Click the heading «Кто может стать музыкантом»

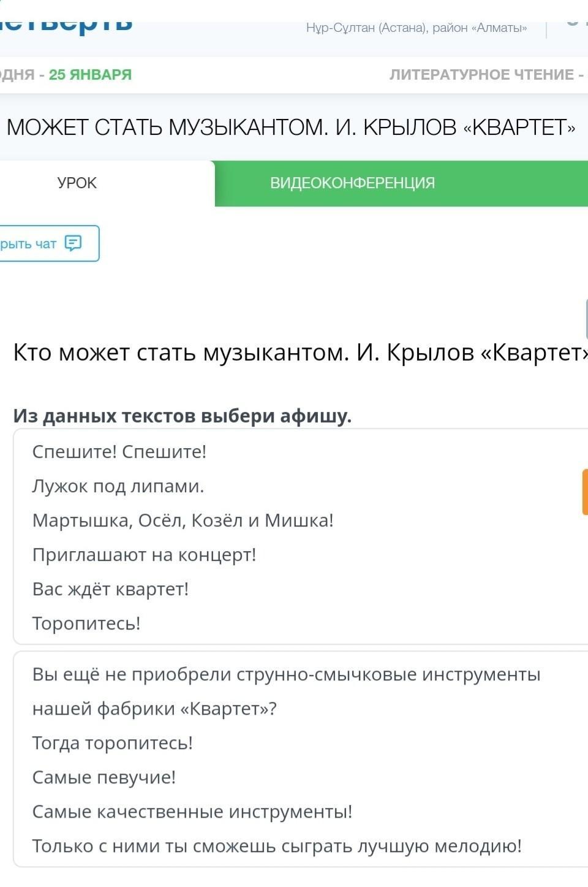click(300, 352)
